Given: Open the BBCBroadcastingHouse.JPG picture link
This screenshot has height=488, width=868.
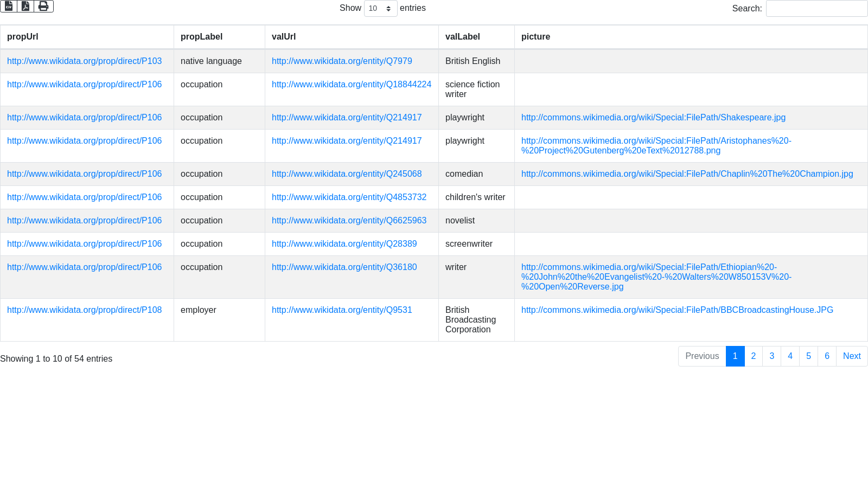Looking at the screenshot, I should point(677,310).
